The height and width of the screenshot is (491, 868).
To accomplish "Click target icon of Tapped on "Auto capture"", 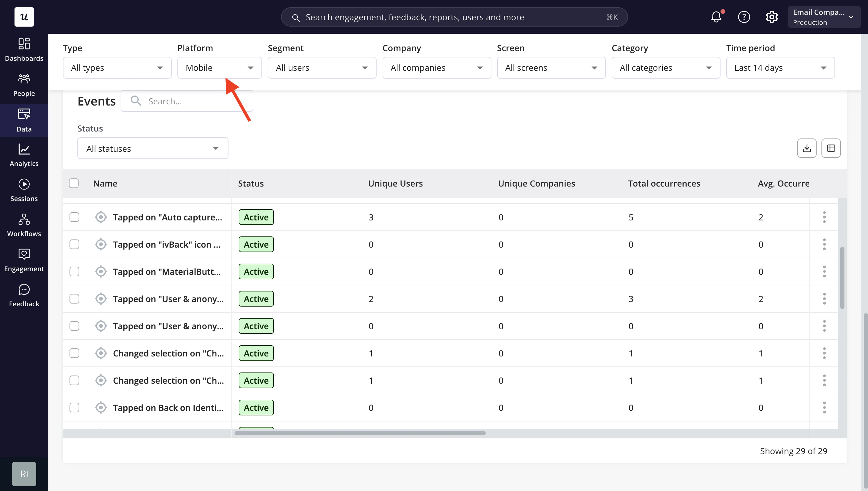I will tap(101, 217).
